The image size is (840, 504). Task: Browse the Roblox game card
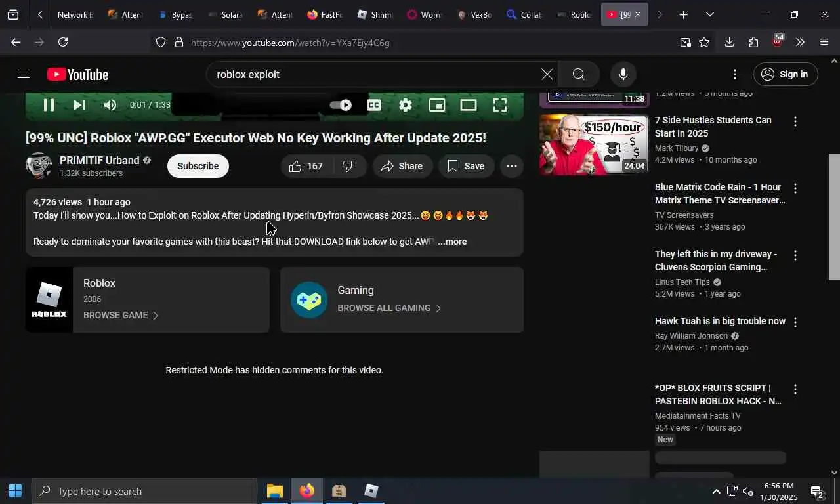coord(148,300)
